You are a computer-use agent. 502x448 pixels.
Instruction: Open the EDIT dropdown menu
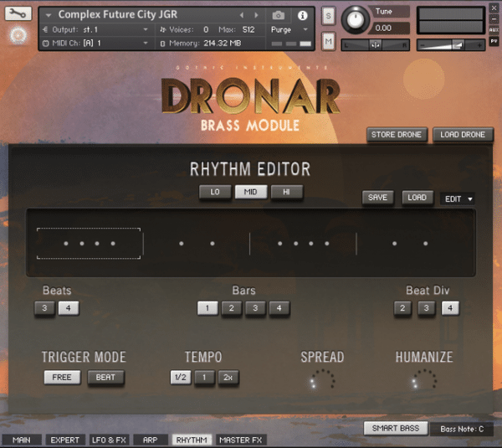(458, 199)
